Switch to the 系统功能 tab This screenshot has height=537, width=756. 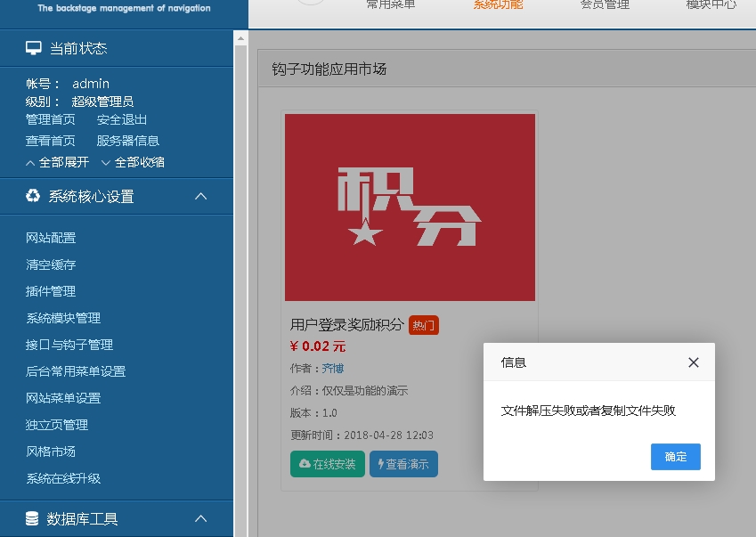(x=498, y=5)
